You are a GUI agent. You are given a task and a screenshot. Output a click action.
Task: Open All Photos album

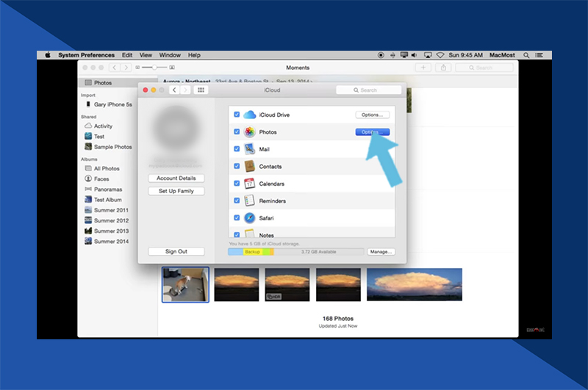click(102, 169)
